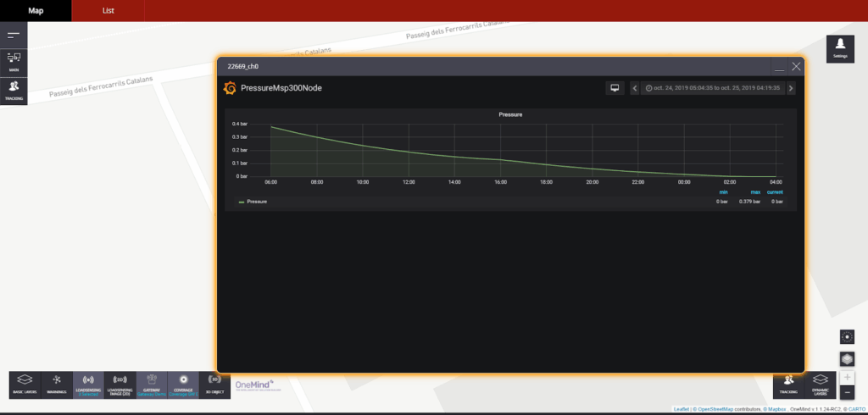Image resolution: width=868 pixels, height=415 pixels.
Task: Toggle the Loadsensing layer button
Action: coord(88,385)
